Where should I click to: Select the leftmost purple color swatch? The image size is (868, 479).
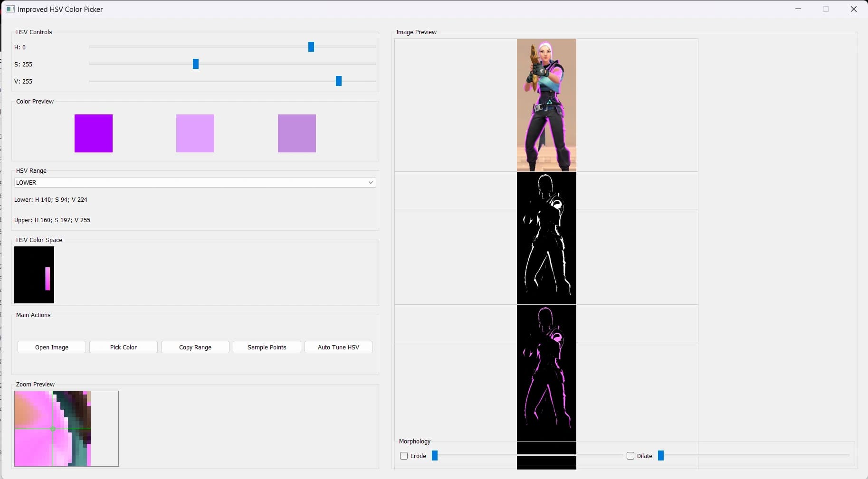[x=93, y=133]
